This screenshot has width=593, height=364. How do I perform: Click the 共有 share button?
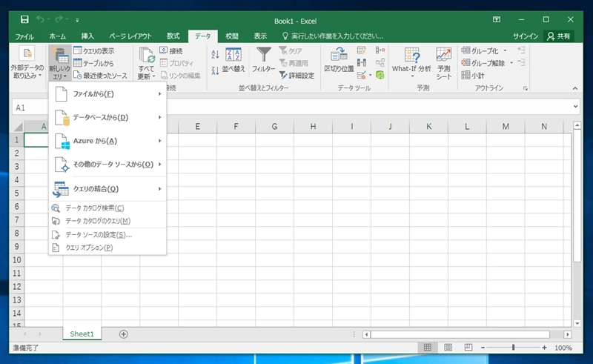(559, 36)
